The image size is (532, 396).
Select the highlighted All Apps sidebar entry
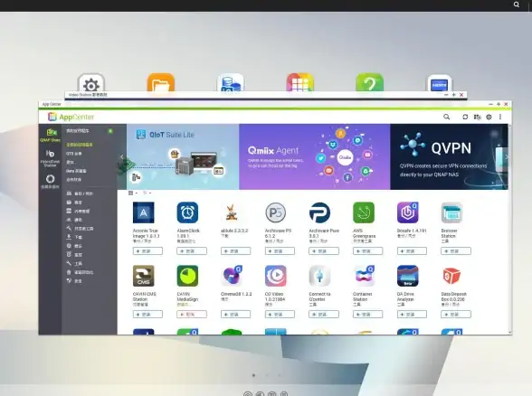click(80, 145)
